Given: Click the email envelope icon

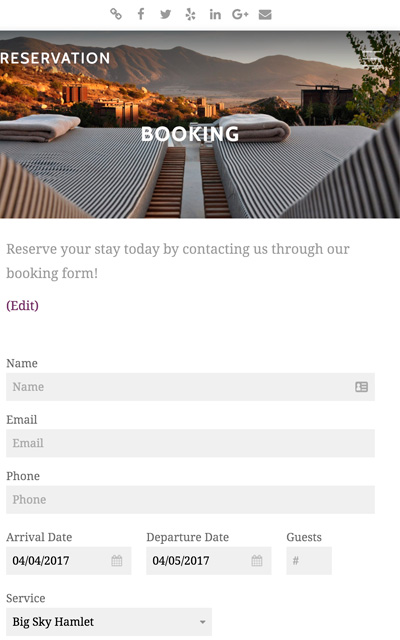Looking at the screenshot, I should [265, 15].
